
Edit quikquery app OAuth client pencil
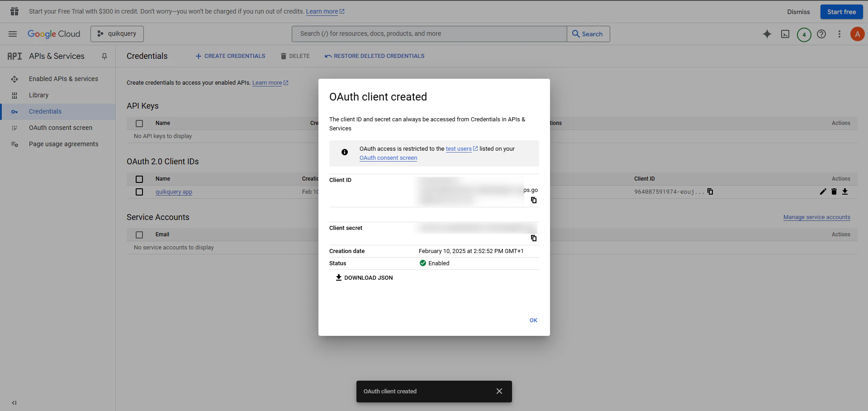(x=823, y=192)
